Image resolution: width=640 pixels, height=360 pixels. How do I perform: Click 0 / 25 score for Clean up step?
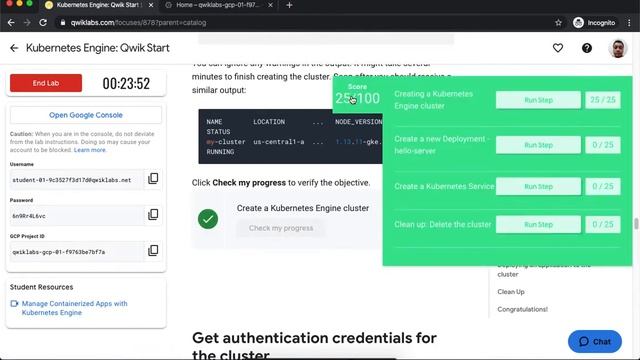(x=603, y=224)
